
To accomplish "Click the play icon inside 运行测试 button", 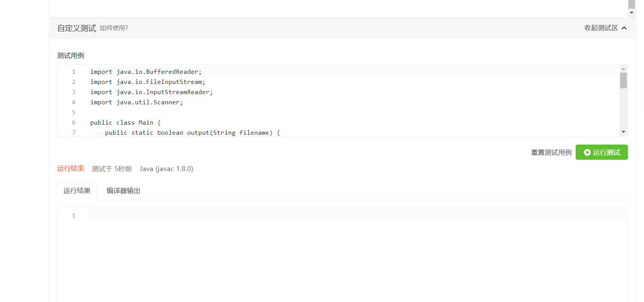I will [587, 152].
